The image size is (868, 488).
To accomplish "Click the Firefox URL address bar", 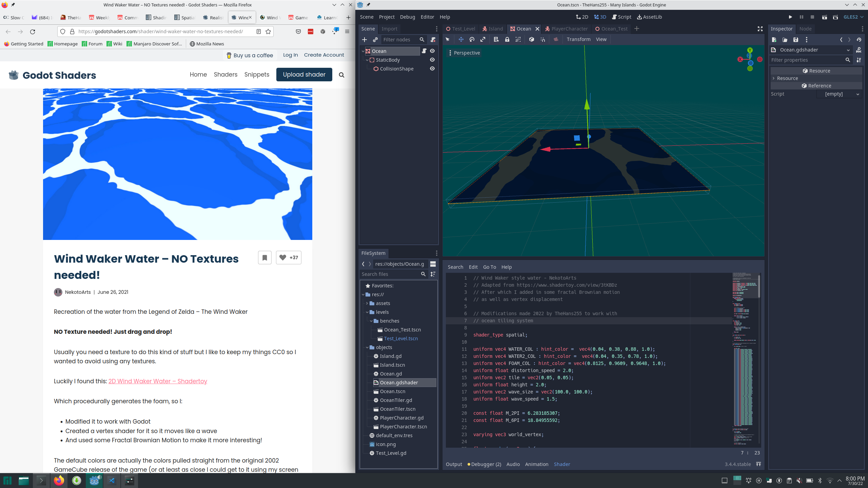I will tap(165, 32).
